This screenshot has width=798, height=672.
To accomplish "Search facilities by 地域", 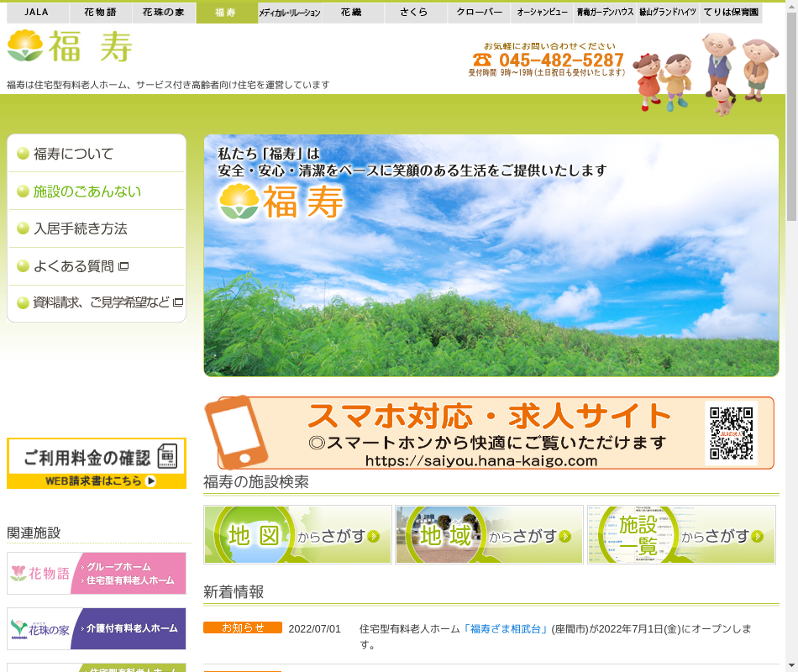I will (x=489, y=534).
